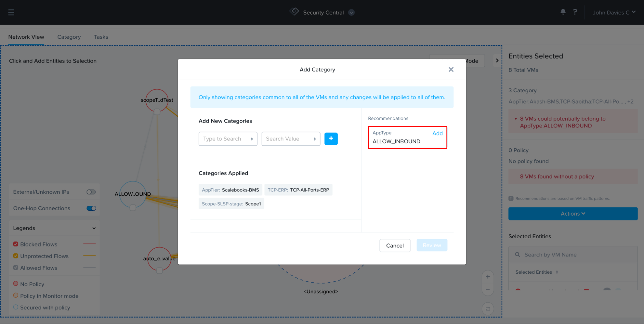
Task: Disable One-Hop Connections toggle
Action: coord(91,208)
